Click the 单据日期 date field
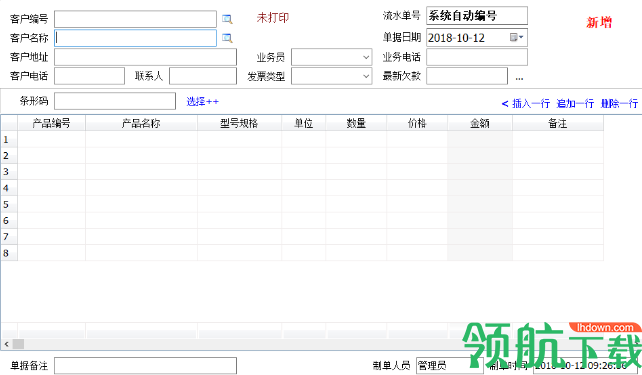Screen dimensions: 642x375 (x=477, y=38)
